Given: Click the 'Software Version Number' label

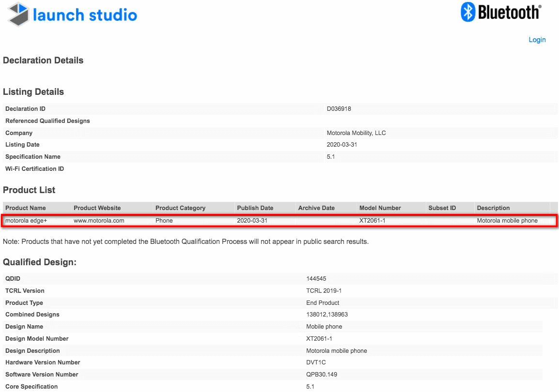Looking at the screenshot, I should point(42,375).
